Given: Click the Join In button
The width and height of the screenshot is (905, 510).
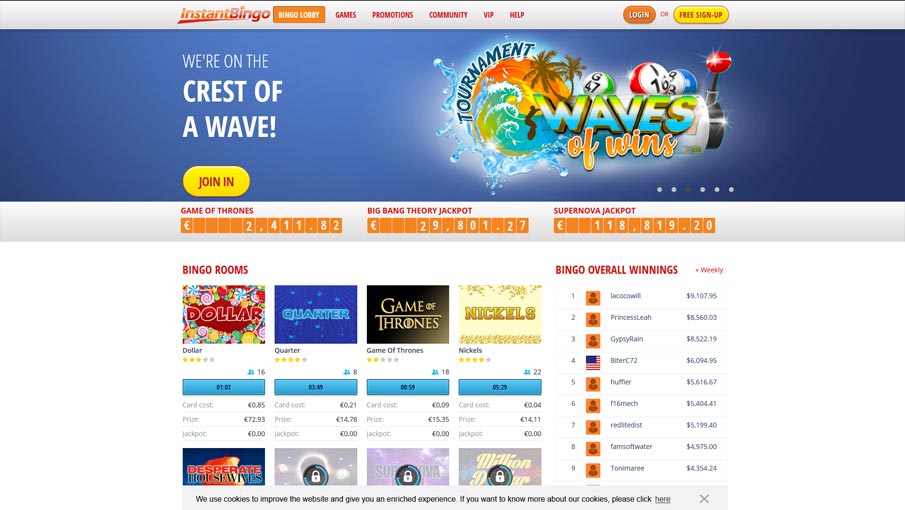Looking at the screenshot, I should (x=216, y=182).
